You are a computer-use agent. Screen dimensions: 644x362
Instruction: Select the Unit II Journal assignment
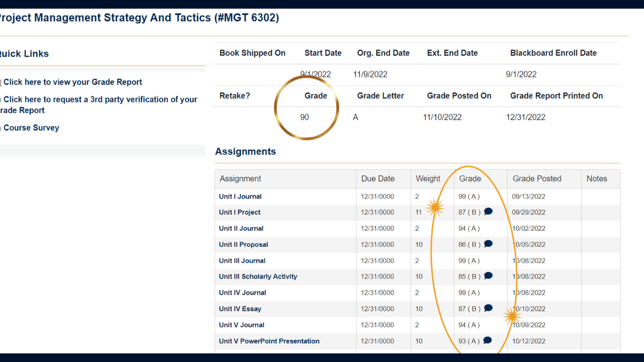241,228
